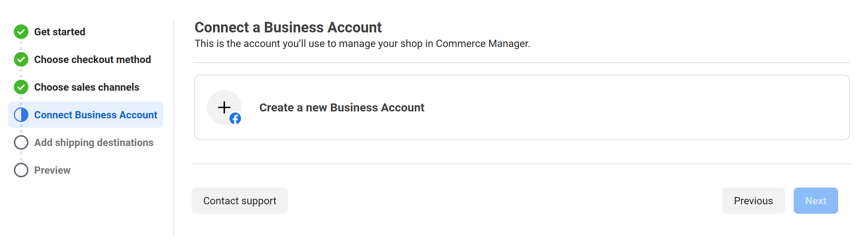Click green checkmark beside Get started
868x252 pixels.
click(21, 32)
